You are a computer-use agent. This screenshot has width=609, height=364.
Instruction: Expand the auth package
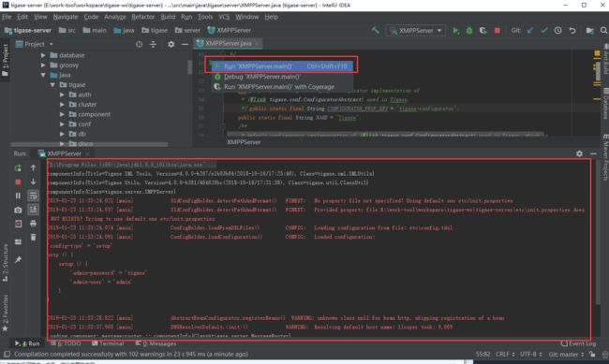click(62, 95)
